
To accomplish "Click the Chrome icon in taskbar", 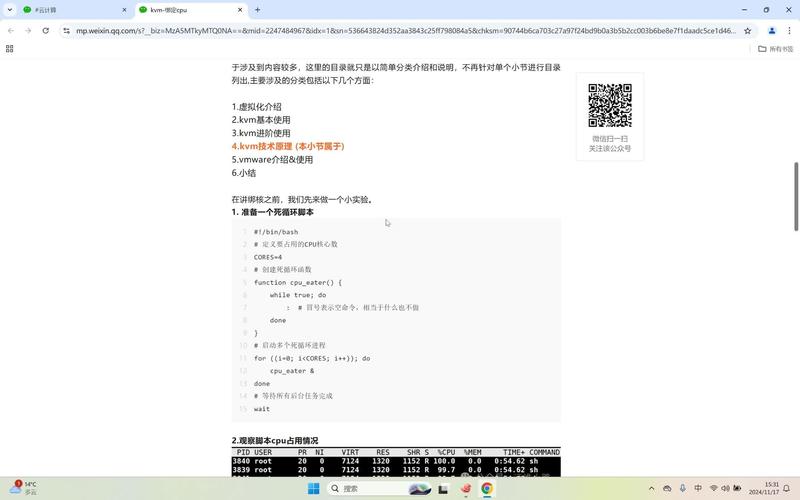I will [x=487, y=489].
